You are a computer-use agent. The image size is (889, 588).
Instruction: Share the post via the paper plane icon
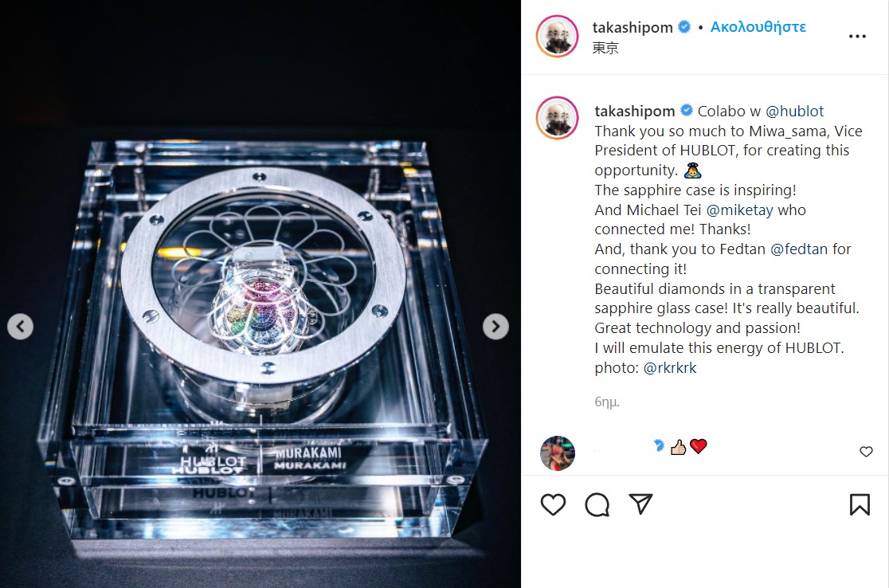pyautogui.click(x=640, y=504)
